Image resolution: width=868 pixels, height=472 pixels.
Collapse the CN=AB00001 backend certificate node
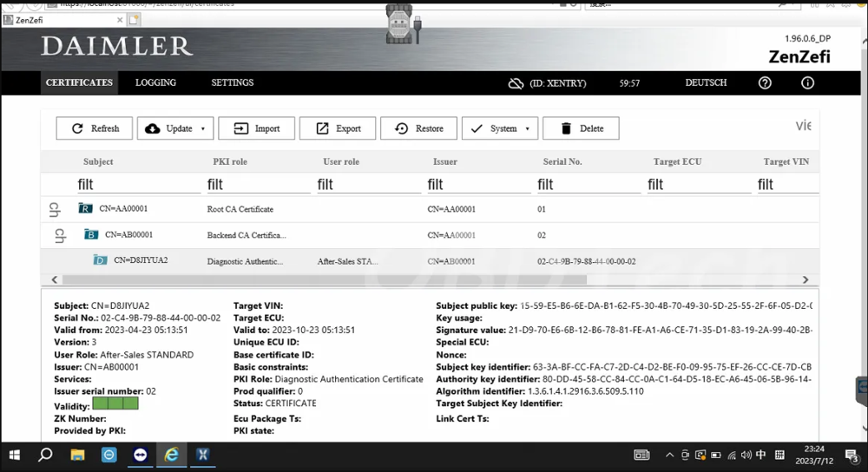click(x=60, y=235)
